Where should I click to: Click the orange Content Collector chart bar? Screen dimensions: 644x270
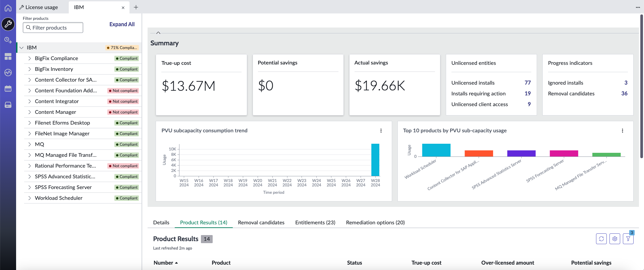click(479, 153)
